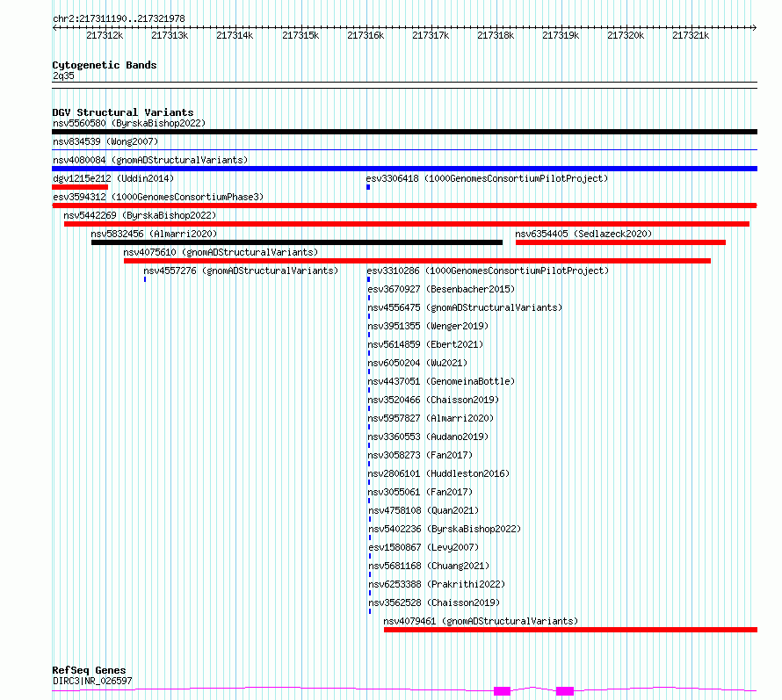Click the nsv5560580 (ByrskaBishop2022) black variant bar
Image resolution: width=782 pixels, height=700 pixels.
coord(404,132)
